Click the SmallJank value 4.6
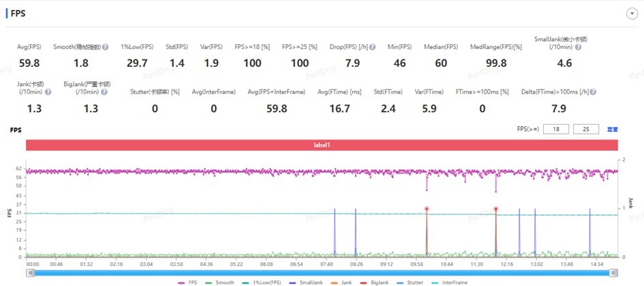The image size is (644, 286). point(564,63)
